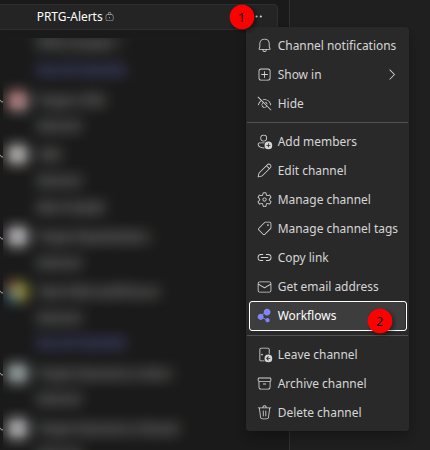This screenshot has width=430, height=450.
Task: Click the add members person icon
Action: click(265, 142)
